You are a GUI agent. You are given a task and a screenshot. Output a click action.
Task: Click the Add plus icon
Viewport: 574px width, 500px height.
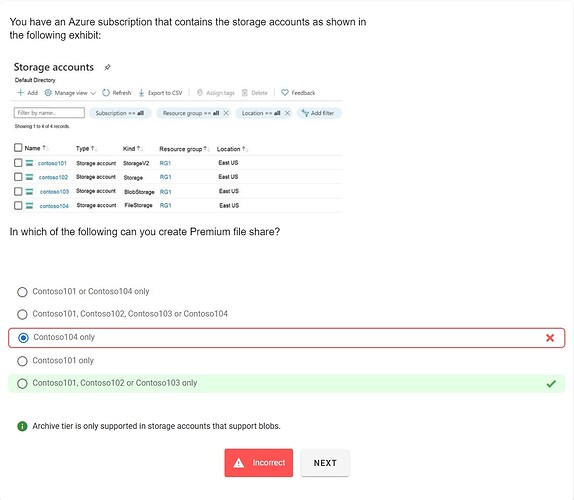click(x=20, y=93)
